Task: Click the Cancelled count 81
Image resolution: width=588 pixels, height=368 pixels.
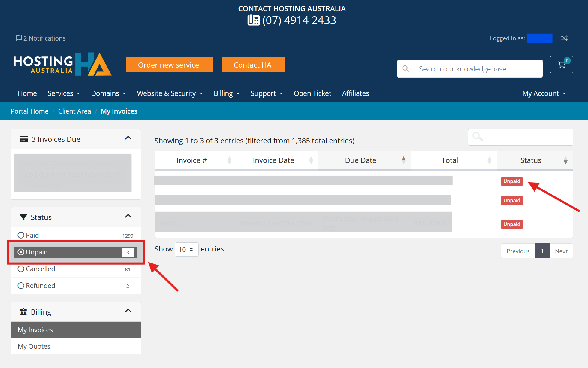Action: tap(128, 269)
